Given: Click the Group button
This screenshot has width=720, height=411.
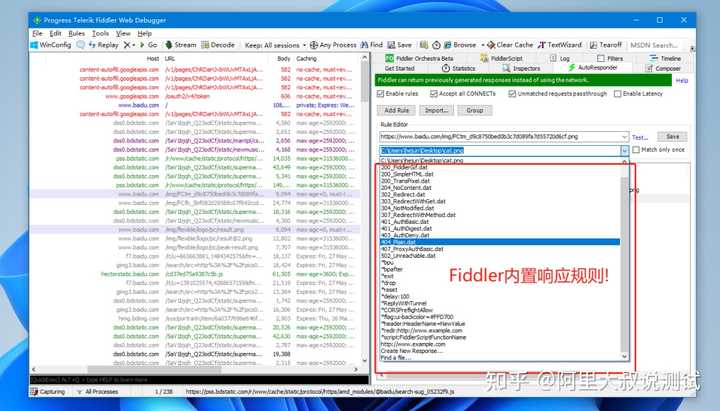Looking at the screenshot, I should [x=475, y=110].
